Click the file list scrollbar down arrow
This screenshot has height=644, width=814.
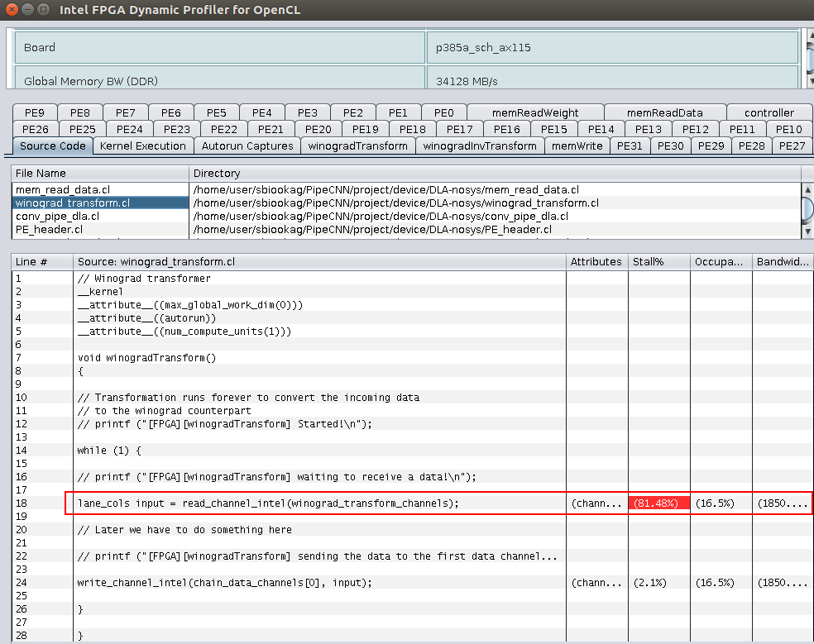pos(807,231)
